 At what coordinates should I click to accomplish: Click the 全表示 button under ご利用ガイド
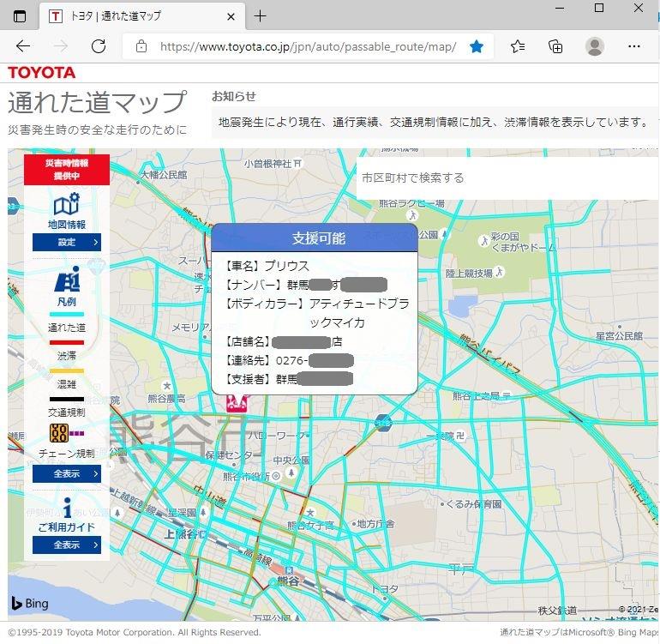67,545
